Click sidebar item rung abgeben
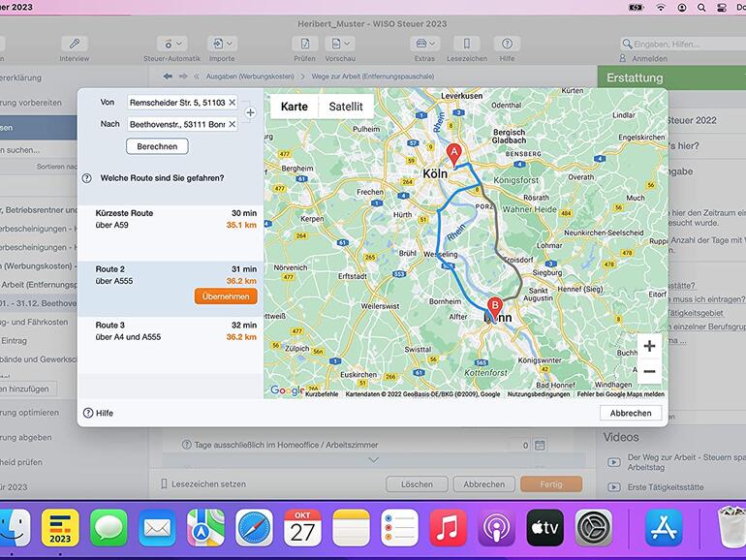 click(26, 437)
